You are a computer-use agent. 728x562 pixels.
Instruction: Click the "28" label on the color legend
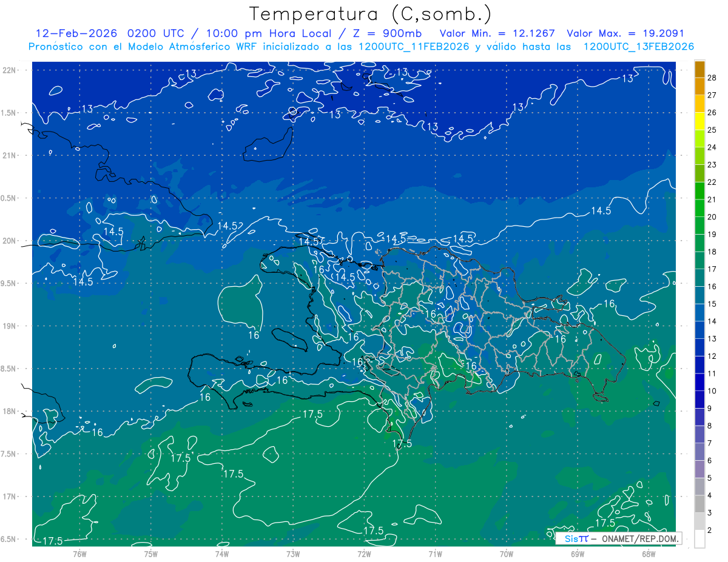tap(712, 77)
